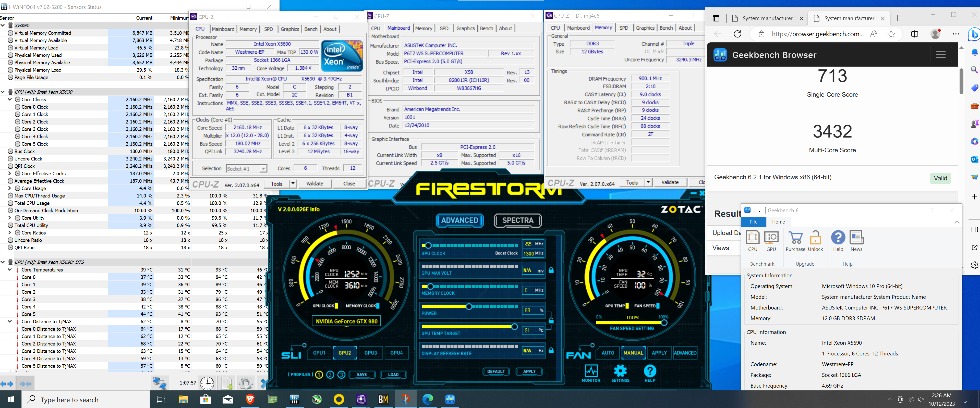Open Geekbench 6 File tab
This screenshot has width=980, height=408.
click(753, 222)
